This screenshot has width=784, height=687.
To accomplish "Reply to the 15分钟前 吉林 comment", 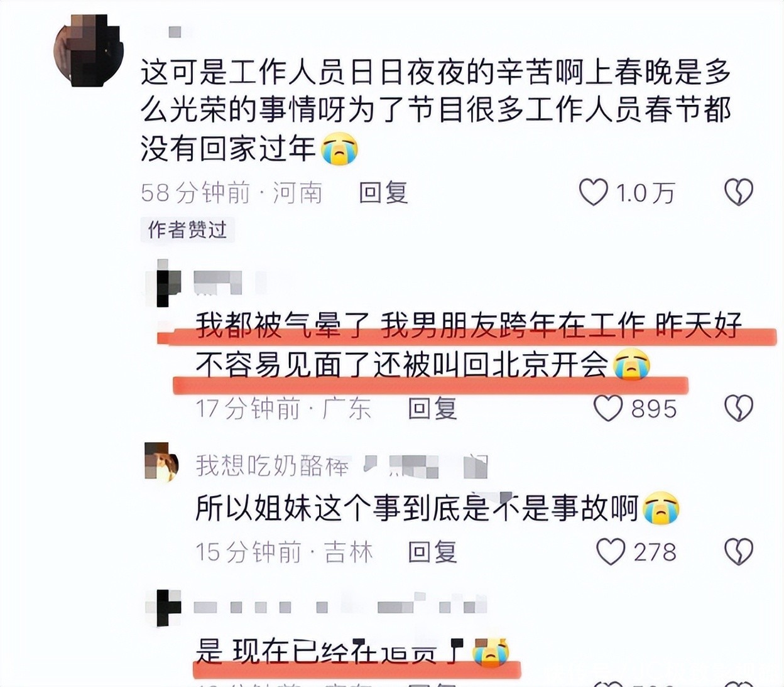I will point(432,552).
